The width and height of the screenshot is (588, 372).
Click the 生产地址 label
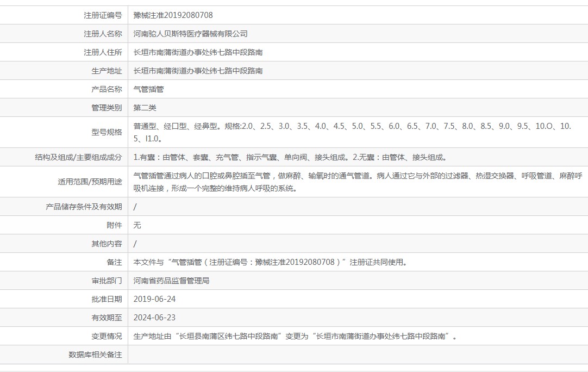click(x=107, y=71)
